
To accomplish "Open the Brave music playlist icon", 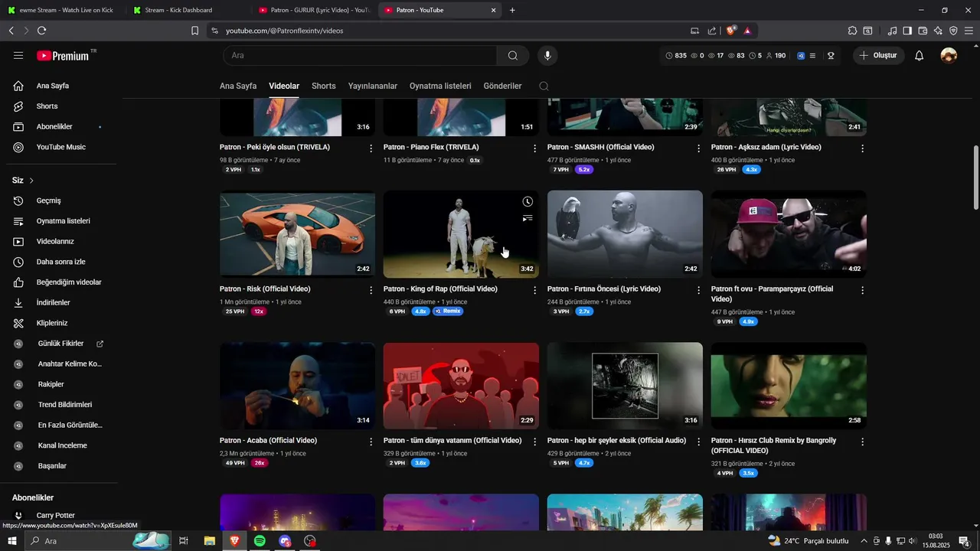I will [x=892, y=31].
